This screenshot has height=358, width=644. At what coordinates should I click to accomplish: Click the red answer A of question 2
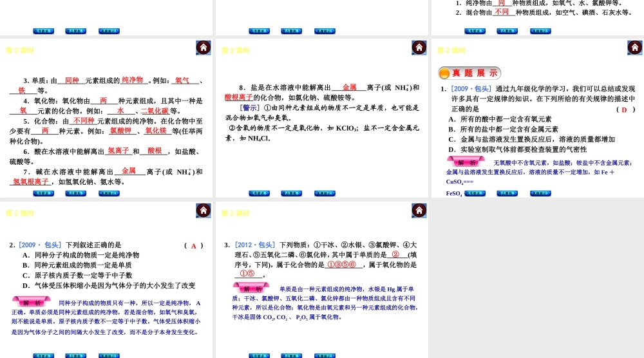point(193,246)
